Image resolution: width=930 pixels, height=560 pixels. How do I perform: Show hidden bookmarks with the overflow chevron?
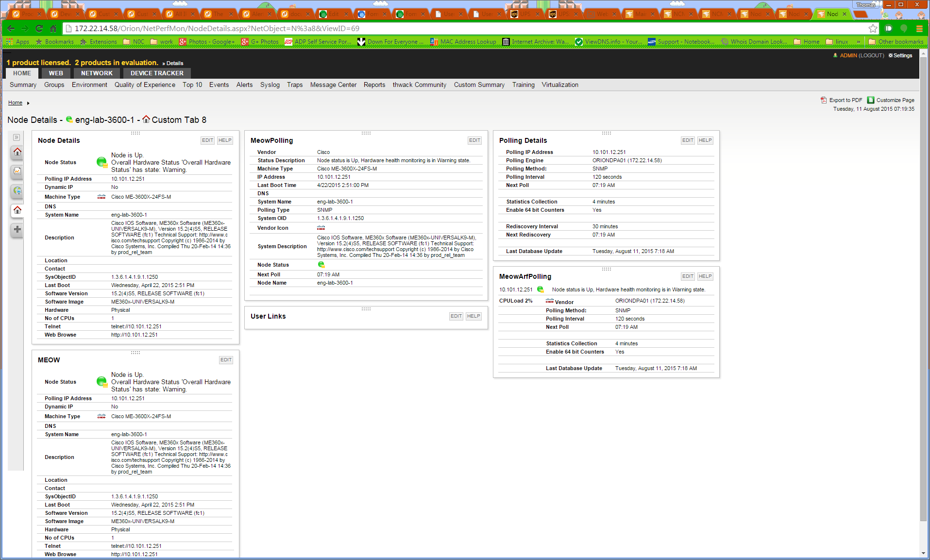tap(858, 42)
